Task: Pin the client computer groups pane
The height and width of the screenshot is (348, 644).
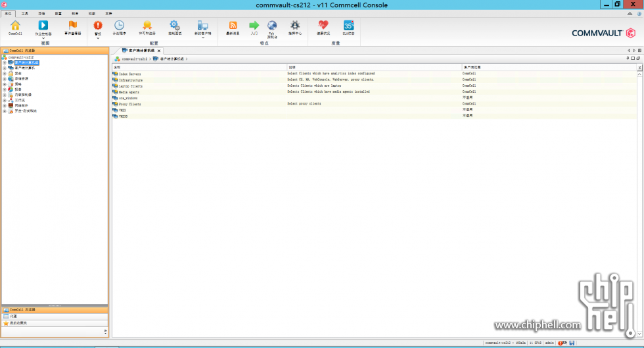Action: tap(628, 59)
